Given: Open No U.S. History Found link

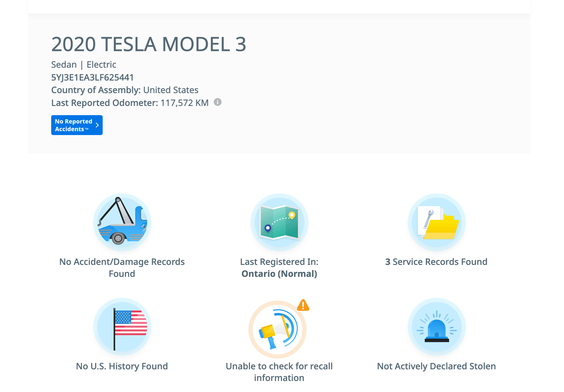Looking at the screenshot, I should pyautogui.click(x=122, y=366).
